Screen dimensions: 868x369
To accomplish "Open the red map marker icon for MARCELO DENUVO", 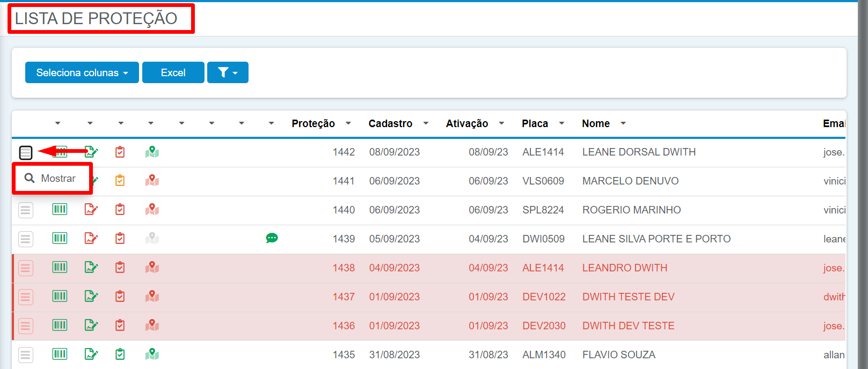I will 152,180.
